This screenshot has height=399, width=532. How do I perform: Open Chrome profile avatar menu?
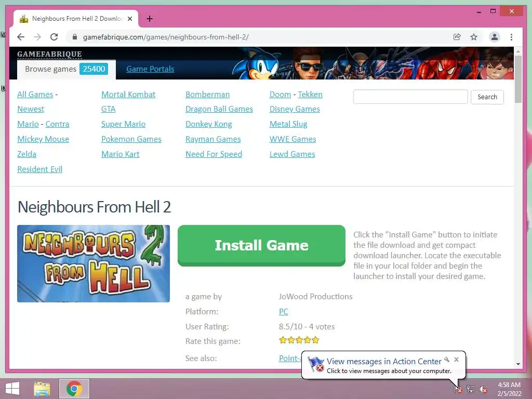[x=495, y=37]
